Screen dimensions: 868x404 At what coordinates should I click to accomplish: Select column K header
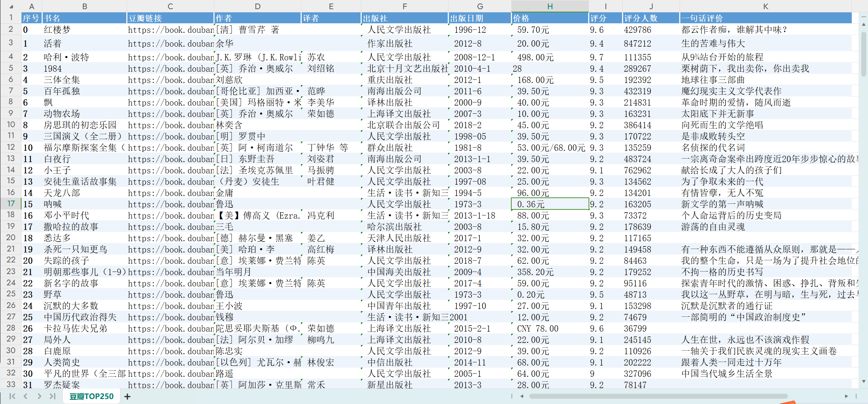(765, 6)
